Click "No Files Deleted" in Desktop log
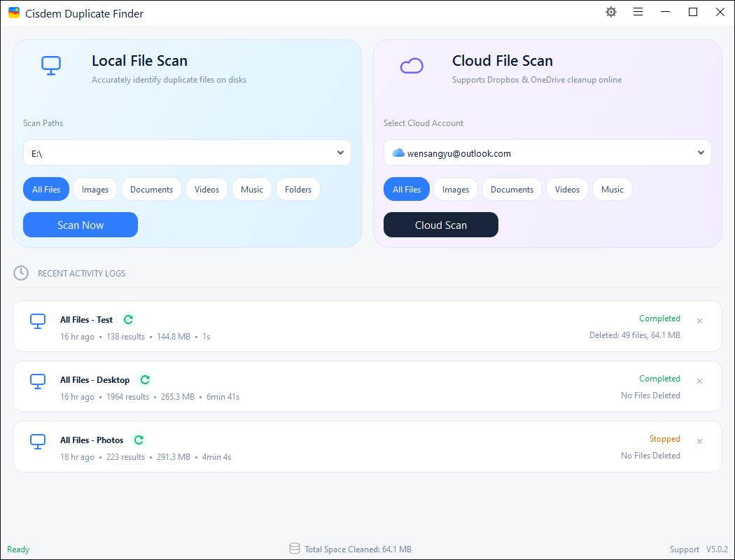This screenshot has width=735, height=560. (650, 395)
